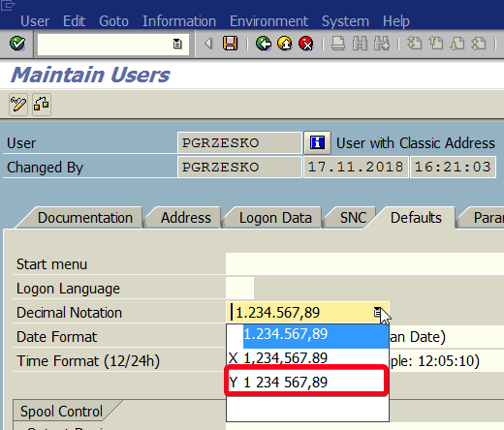This screenshot has width=504, height=430.
Task: Open the command field history dropdown
Action: tap(177, 44)
